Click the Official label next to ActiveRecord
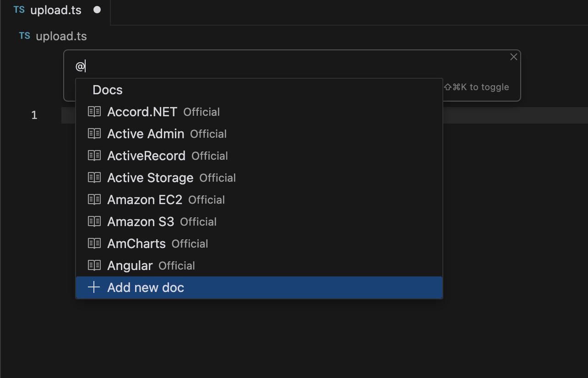Viewport: 588px width, 378px height. 210,156
